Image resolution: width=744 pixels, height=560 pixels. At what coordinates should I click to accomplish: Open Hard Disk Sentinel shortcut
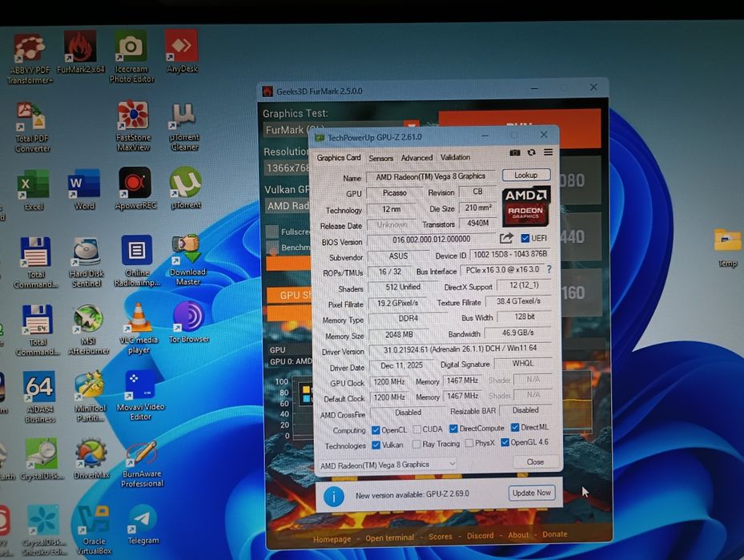pyautogui.click(x=86, y=263)
